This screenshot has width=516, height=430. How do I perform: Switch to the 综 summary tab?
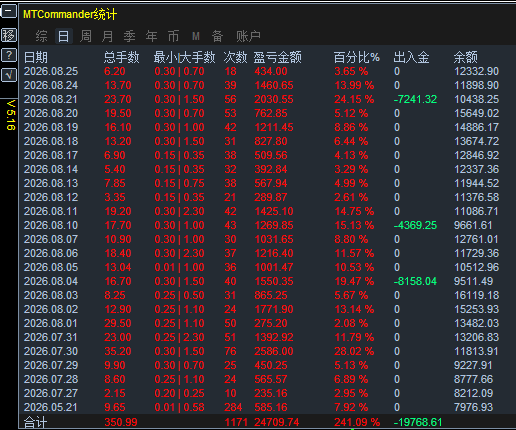(x=41, y=36)
